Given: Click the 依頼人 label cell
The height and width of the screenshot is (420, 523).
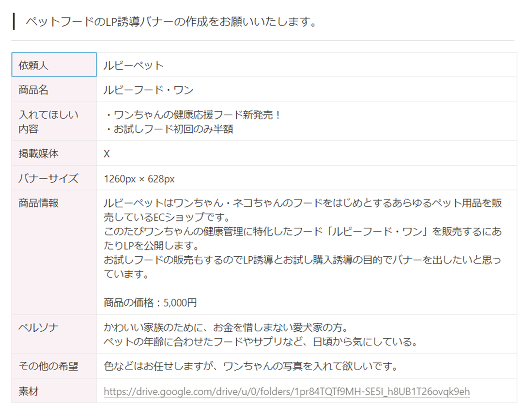Looking at the screenshot, I should pos(54,65).
